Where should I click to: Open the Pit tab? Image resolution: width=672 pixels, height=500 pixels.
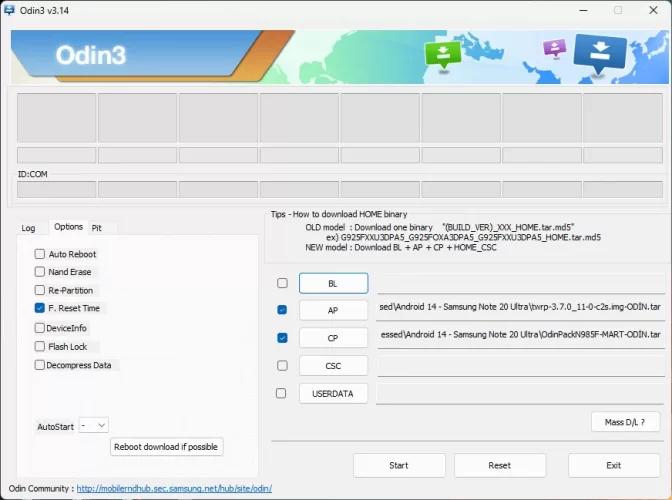(97, 228)
